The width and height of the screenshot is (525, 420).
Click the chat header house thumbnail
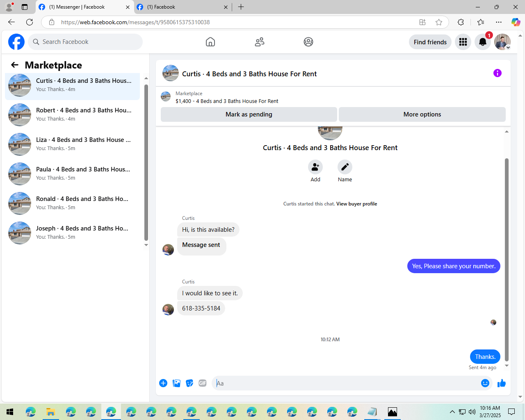click(x=171, y=73)
